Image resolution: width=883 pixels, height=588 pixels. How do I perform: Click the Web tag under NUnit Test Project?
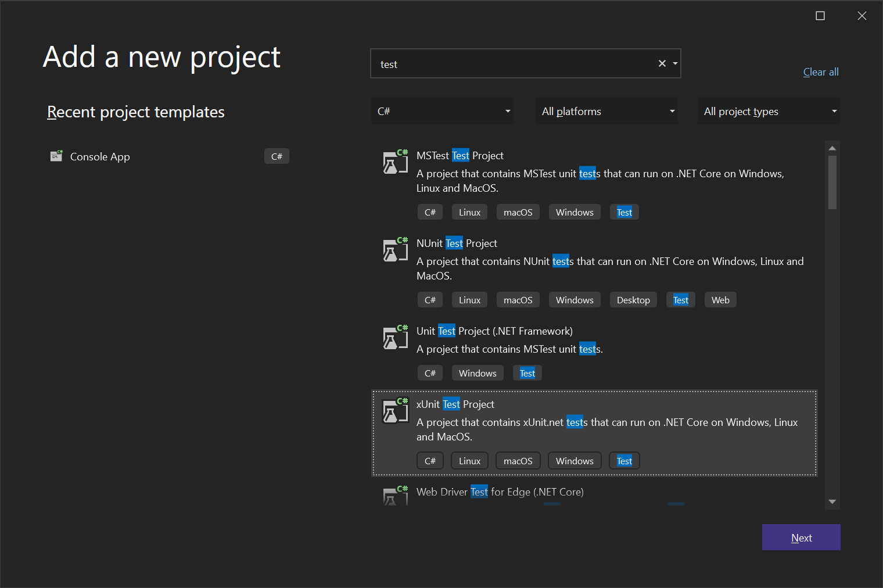[720, 300]
